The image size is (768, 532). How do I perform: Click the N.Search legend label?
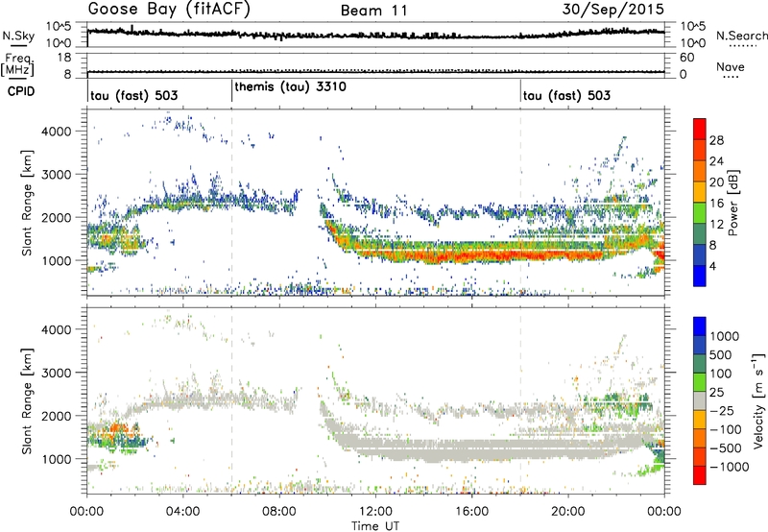[741, 35]
